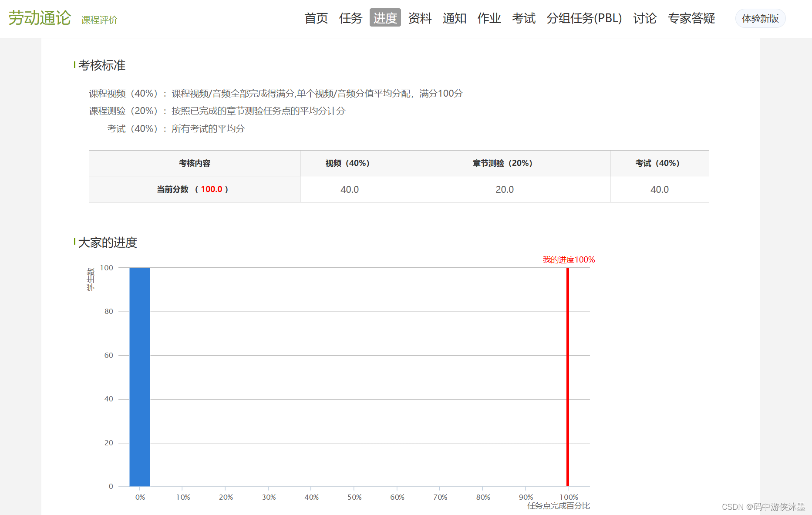Click the 当前分数 (100.0) cell
This screenshot has height=515, width=812.
(x=195, y=189)
